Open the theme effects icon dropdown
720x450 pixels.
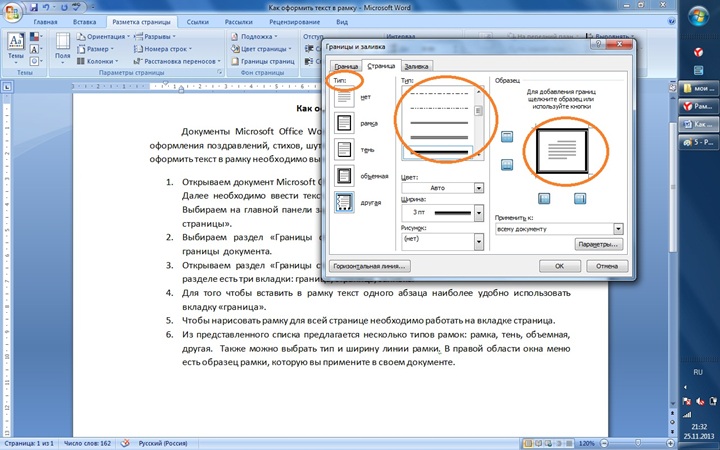[x=36, y=61]
